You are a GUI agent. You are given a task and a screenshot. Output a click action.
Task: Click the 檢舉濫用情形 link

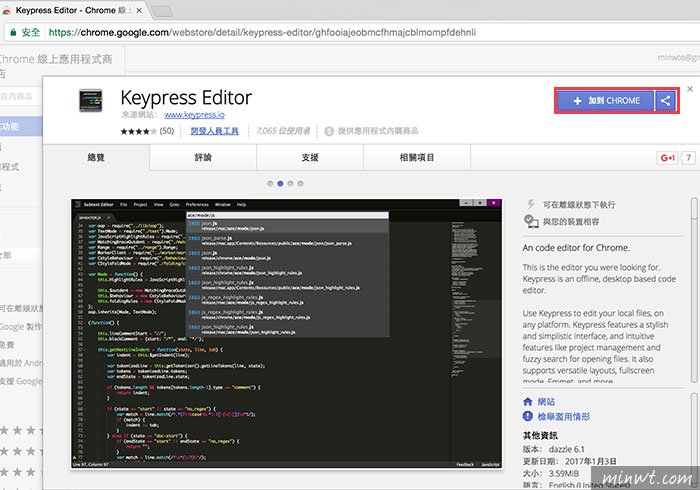click(x=563, y=416)
